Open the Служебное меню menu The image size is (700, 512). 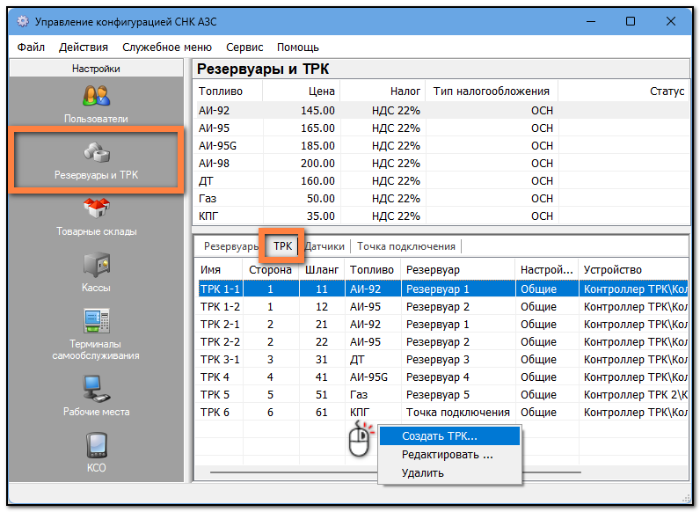(167, 47)
